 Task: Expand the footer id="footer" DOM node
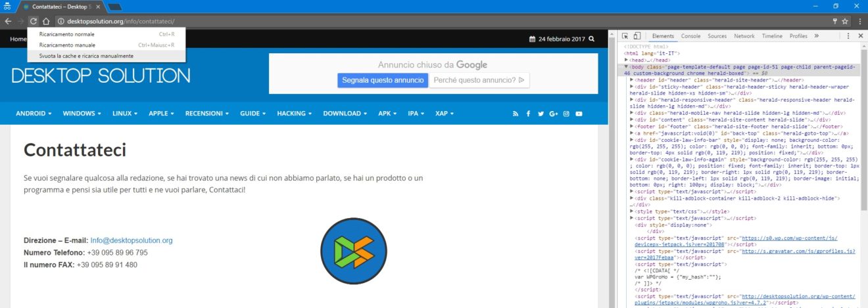point(632,126)
